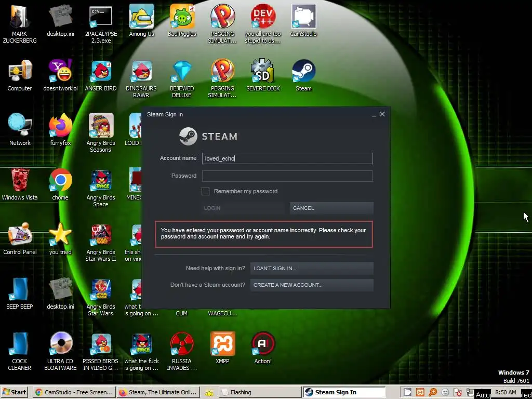Viewport: 532px width, 399px height.
Task: Click the yellow bug icon in the taskbar
Action: click(209, 393)
